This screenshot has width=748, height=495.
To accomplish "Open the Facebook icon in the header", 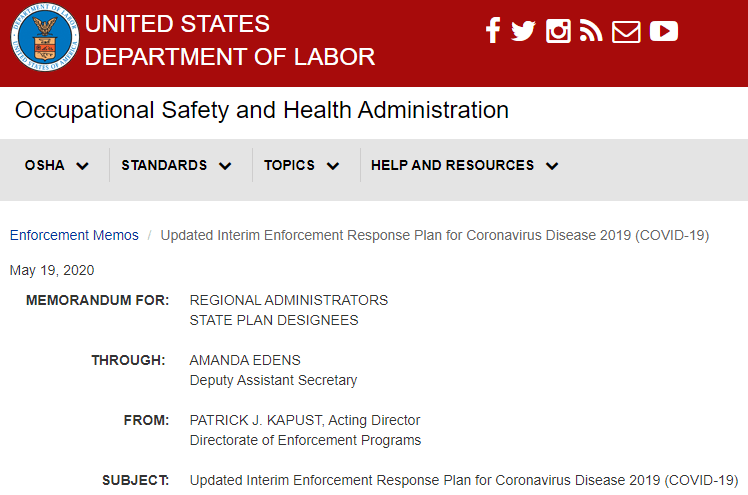I will [x=493, y=31].
